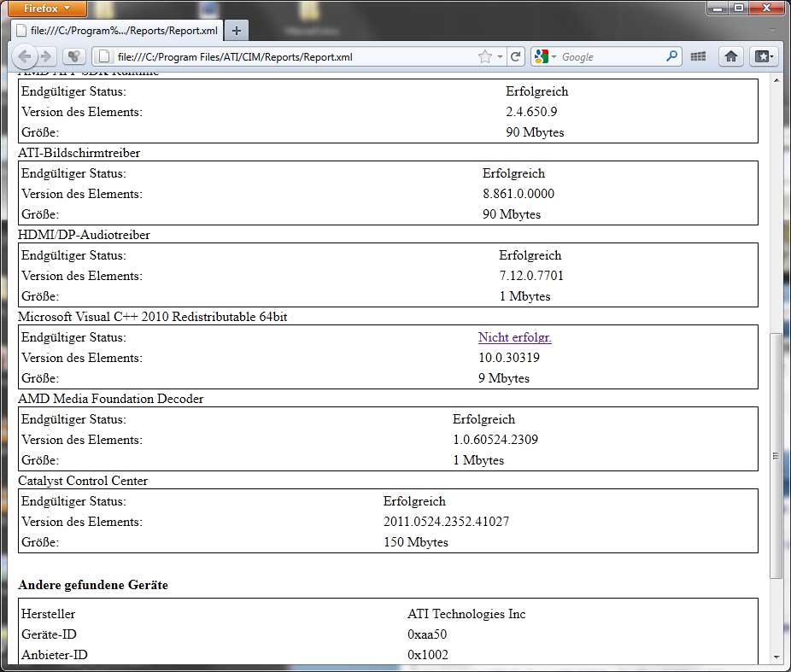The width and height of the screenshot is (791, 672).
Task: Select version 10.0.30319 text
Action: 509,358
